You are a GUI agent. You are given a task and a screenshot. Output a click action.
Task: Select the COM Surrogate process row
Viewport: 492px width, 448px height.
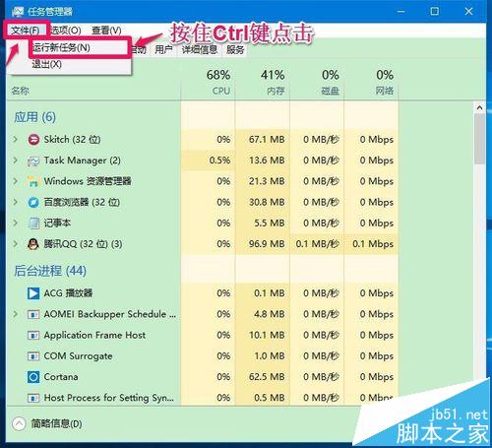point(203,356)
